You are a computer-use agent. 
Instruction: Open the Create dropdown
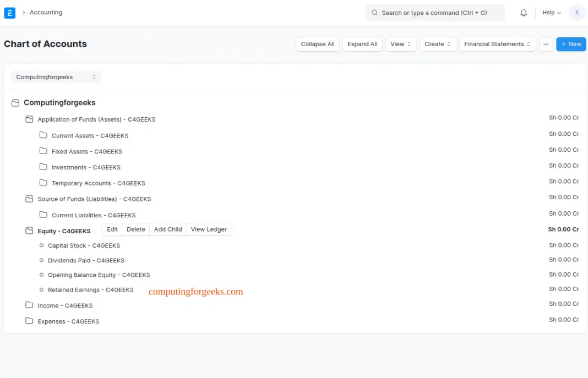[438, 44]
